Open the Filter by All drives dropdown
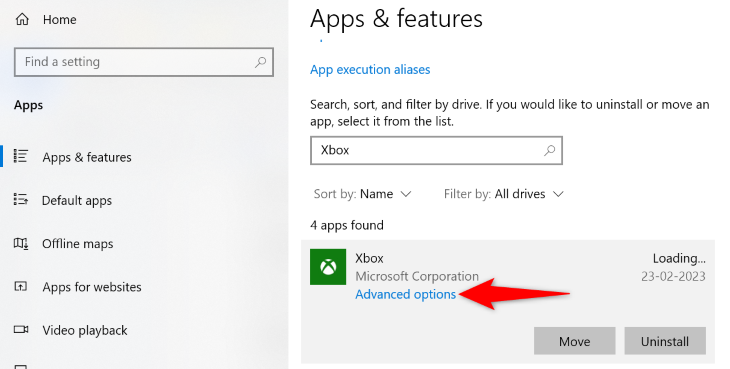This screenshot has width=730, height=369. (504, 194)
